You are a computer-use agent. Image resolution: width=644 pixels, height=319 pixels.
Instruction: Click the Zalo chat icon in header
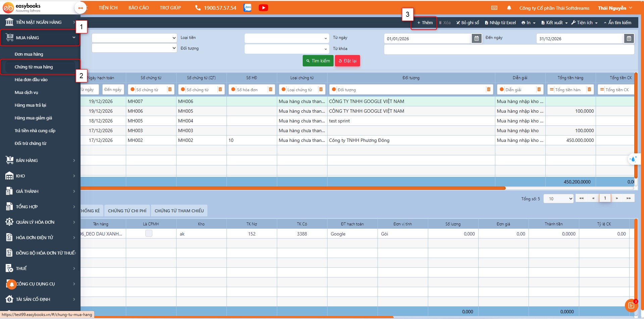tap(247, 8)
